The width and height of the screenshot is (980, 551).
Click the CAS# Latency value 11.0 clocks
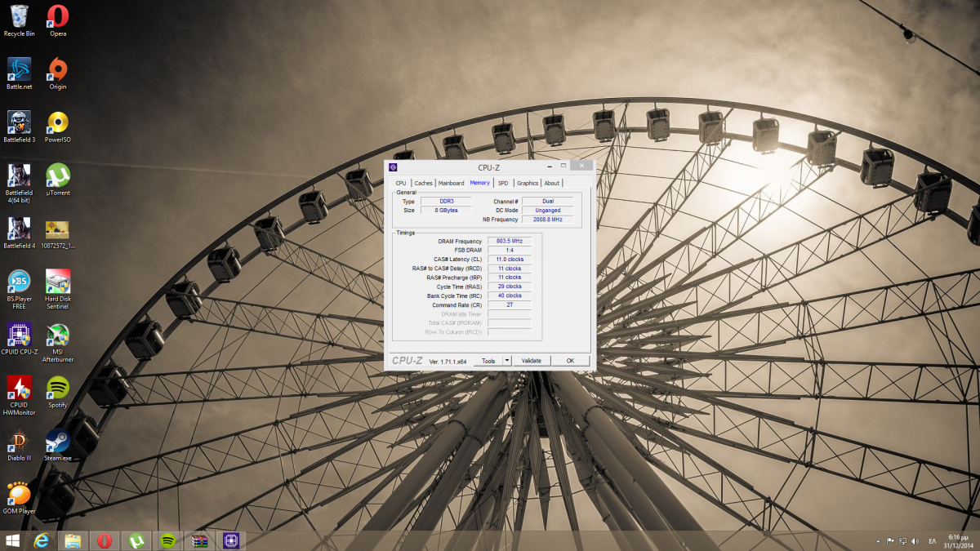(x=510, y=259)
